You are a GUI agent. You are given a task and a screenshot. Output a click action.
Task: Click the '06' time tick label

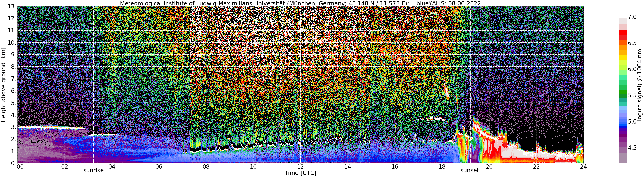[x=159, y=167]
